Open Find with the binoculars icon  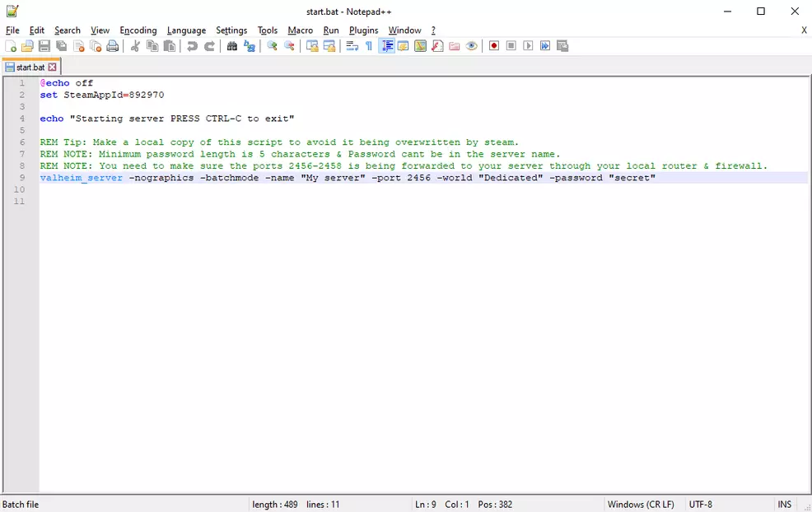[x=232, y=46]
